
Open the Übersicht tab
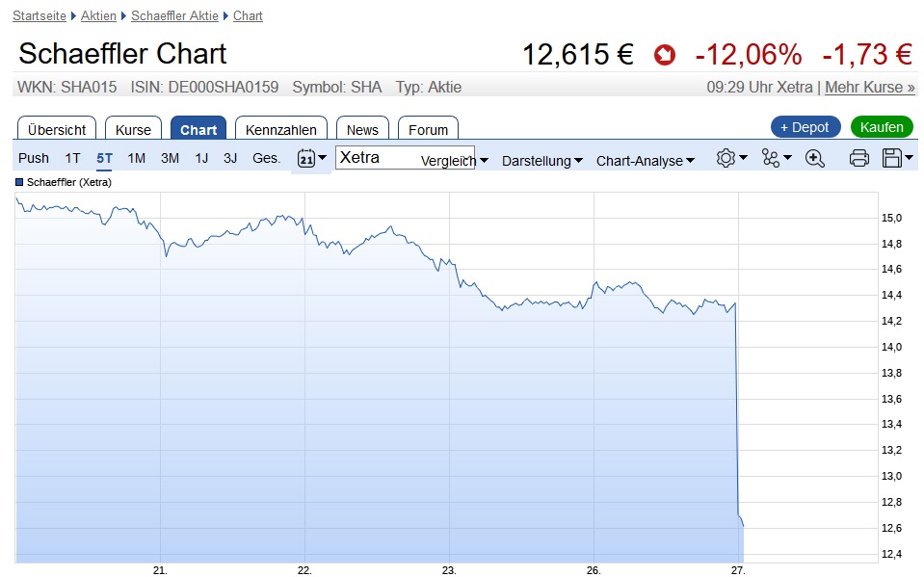coord(57,129)
